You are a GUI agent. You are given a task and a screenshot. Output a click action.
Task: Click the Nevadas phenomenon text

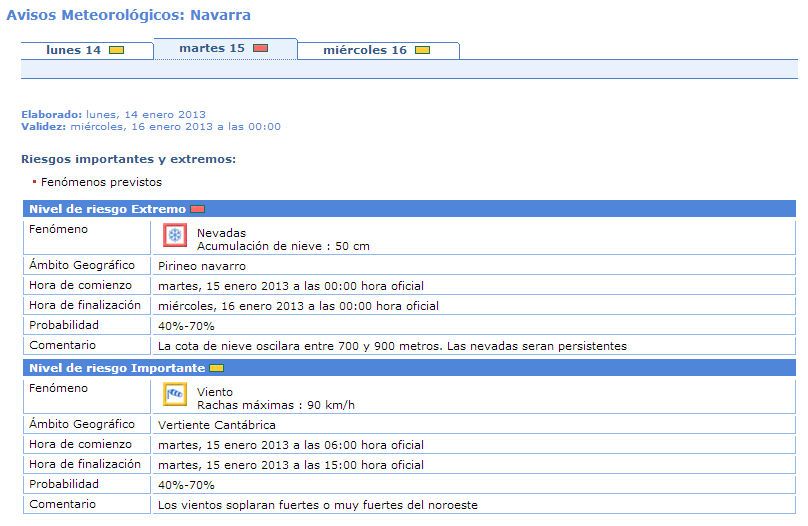click(x=222, y=233)
